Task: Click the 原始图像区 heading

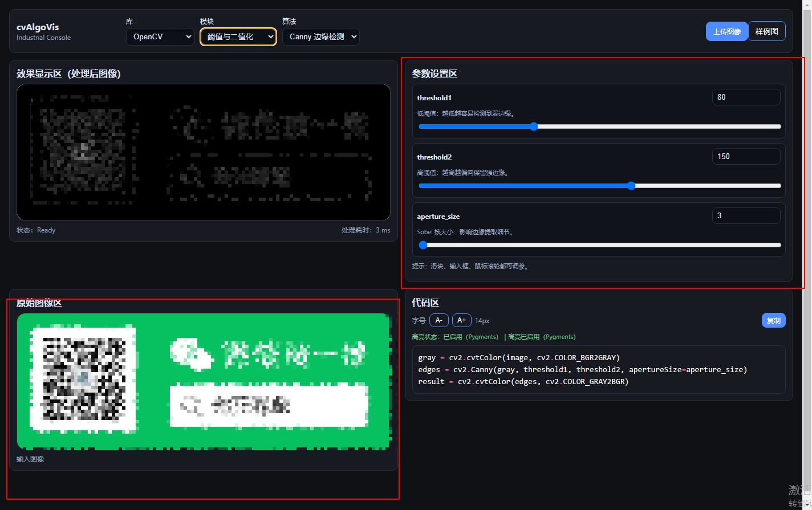Action: point(39,303)
